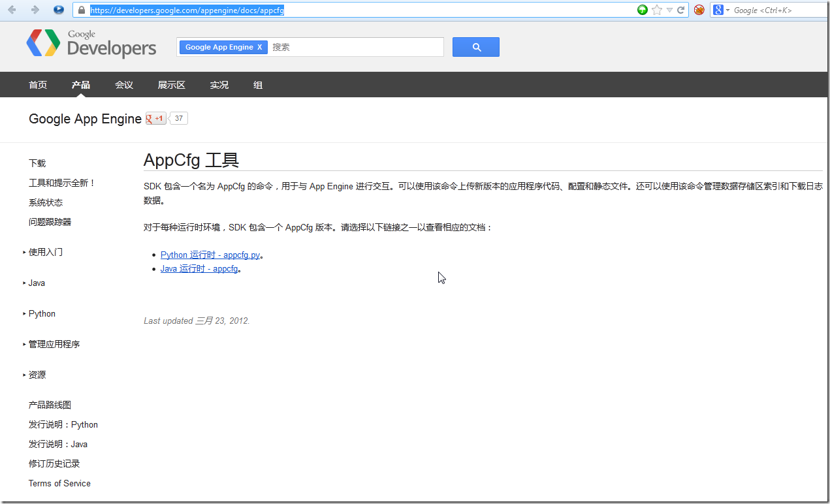This screenshot has height=504, width=830.
Task: Open the 产品 navigation tab
Action: pos(81,85)
